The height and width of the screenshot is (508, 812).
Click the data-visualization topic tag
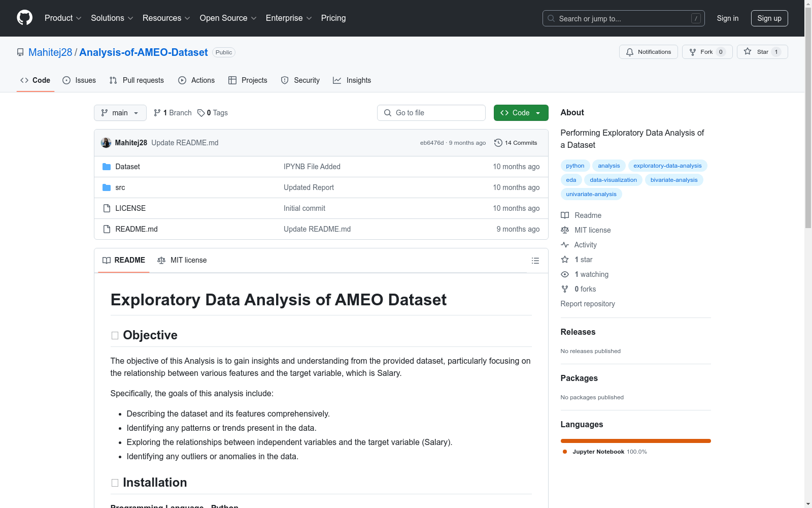[x=613, y=180]
